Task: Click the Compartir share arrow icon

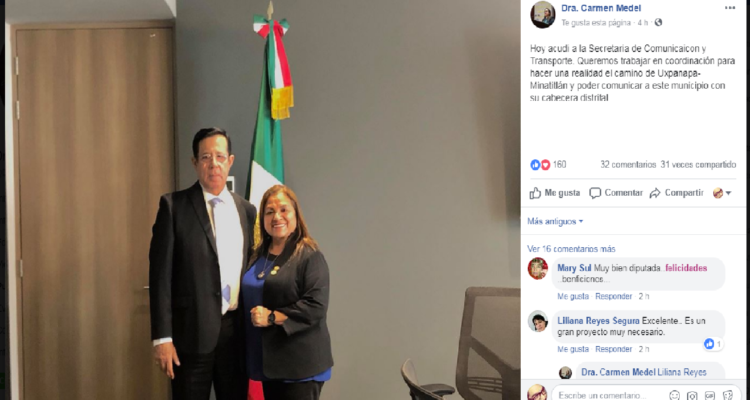Action: coord(655,193)
